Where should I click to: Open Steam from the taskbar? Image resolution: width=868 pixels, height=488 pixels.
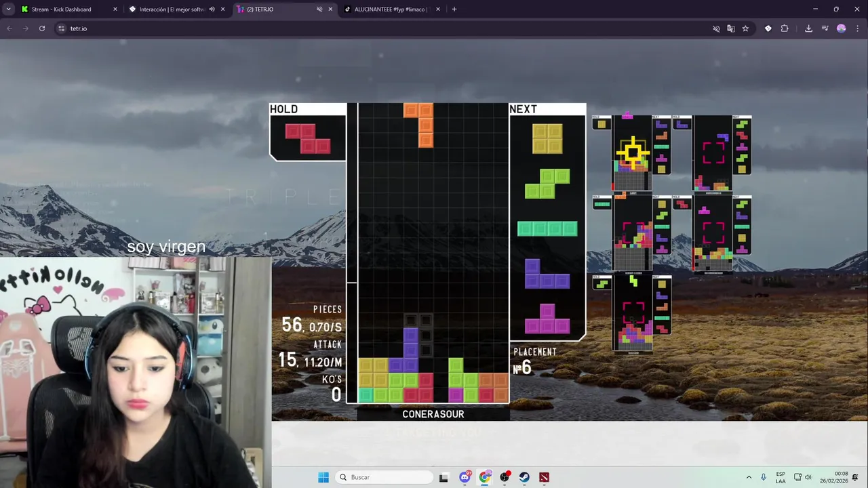point(524,477)
